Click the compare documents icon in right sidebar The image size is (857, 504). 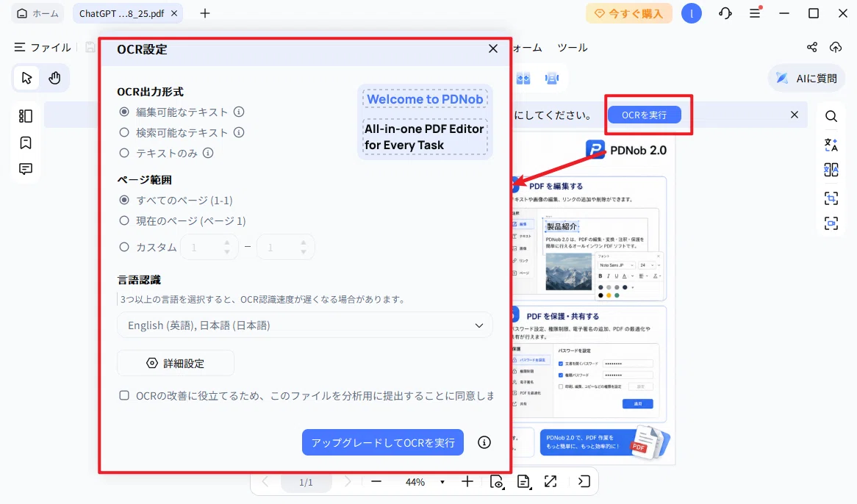tap(831, 170)
